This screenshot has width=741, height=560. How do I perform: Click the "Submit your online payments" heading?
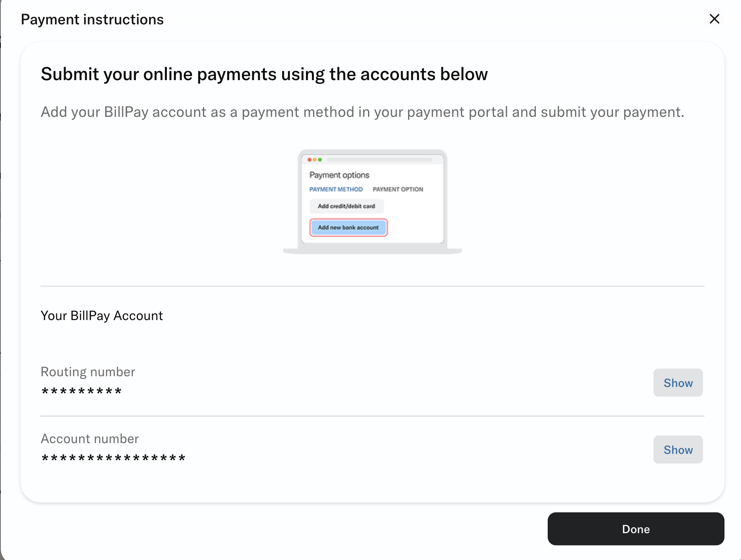pos(264,74)
